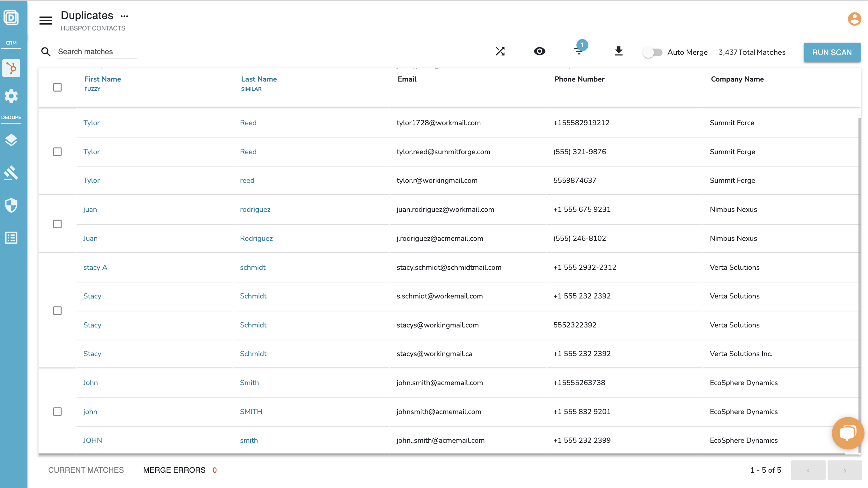868x488 pixels.
Task: Open the list report sidebar icon
Action: [x=11, y=238]
